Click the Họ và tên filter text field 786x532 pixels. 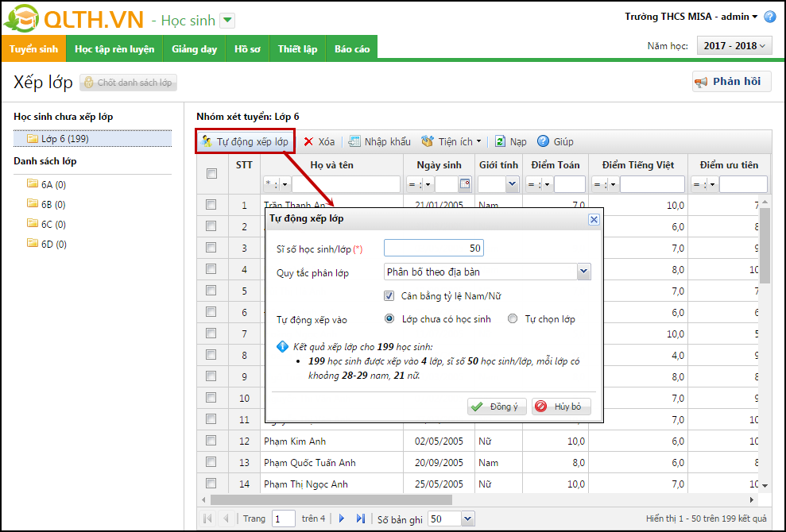[346, 184]
